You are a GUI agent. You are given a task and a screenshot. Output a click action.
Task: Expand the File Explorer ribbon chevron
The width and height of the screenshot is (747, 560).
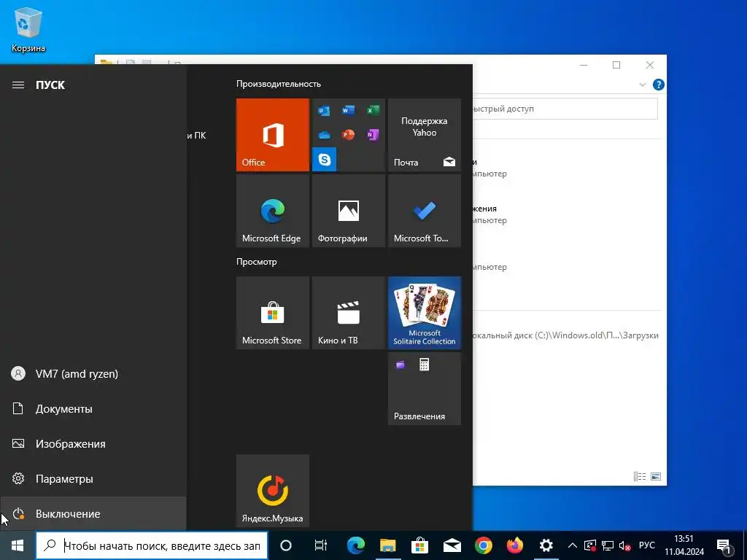(x=642, y=85)
